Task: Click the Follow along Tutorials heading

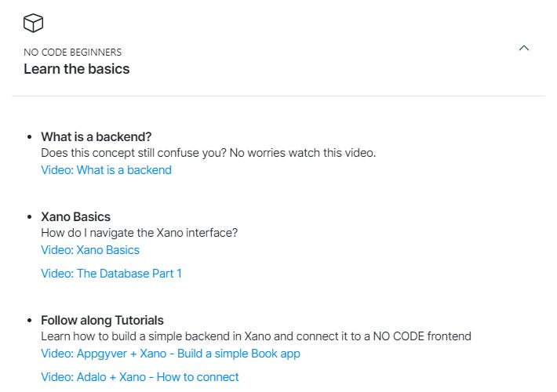Action: pos(102,321)
